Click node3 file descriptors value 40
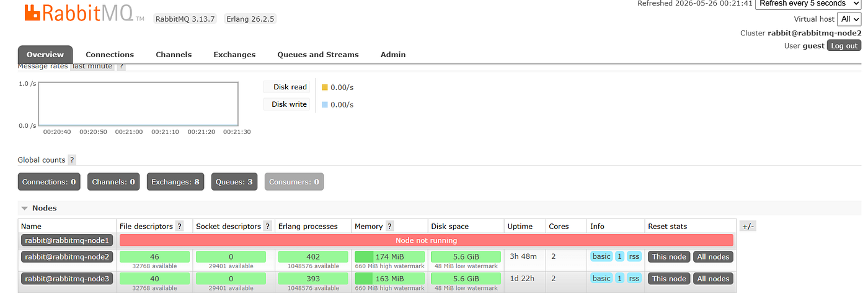The height and width of the screenshot is (293, 868). click(x=154, y=279)
